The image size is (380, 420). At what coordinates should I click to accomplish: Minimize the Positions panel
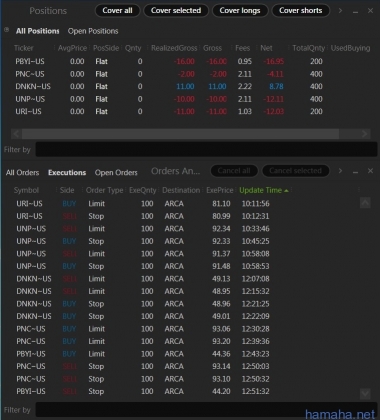[355, 11]
